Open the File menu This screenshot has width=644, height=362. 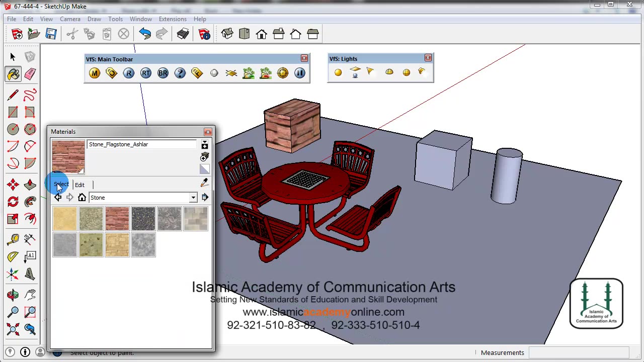(12, 19)
